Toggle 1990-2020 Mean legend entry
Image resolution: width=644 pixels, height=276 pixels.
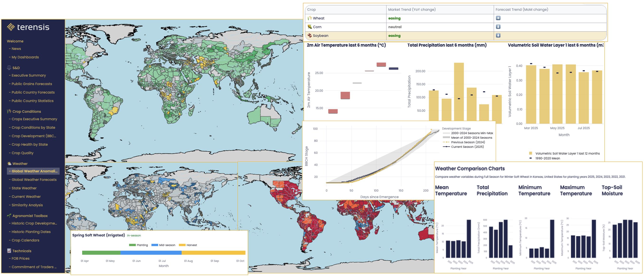pyautogui.click(x=547, y=158)
